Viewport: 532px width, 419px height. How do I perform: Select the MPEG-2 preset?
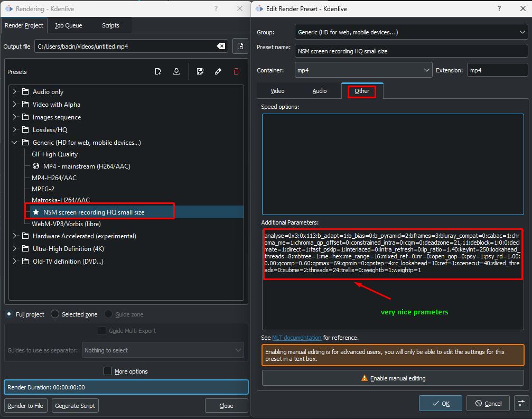43,189
